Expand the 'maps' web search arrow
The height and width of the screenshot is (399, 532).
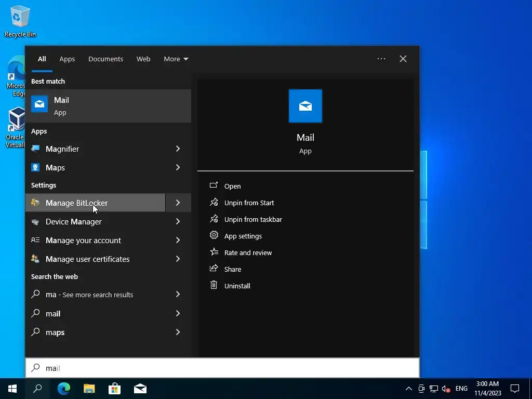tap(178, 332)
